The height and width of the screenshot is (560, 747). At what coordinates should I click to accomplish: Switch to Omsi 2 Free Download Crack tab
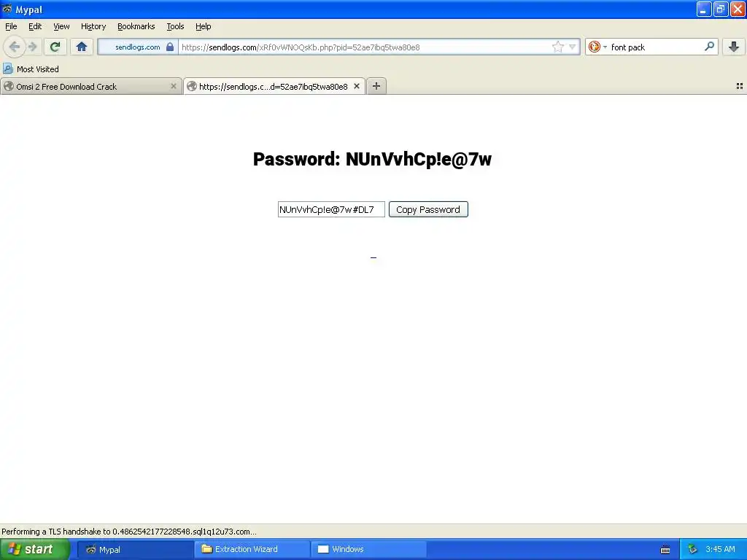[91, 86]
